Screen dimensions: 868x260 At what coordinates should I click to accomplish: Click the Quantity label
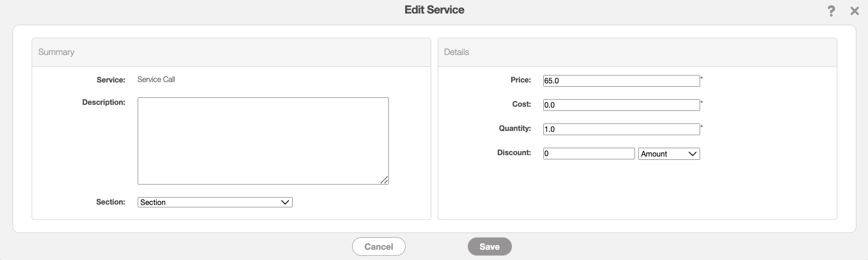[x=514, y=128]
